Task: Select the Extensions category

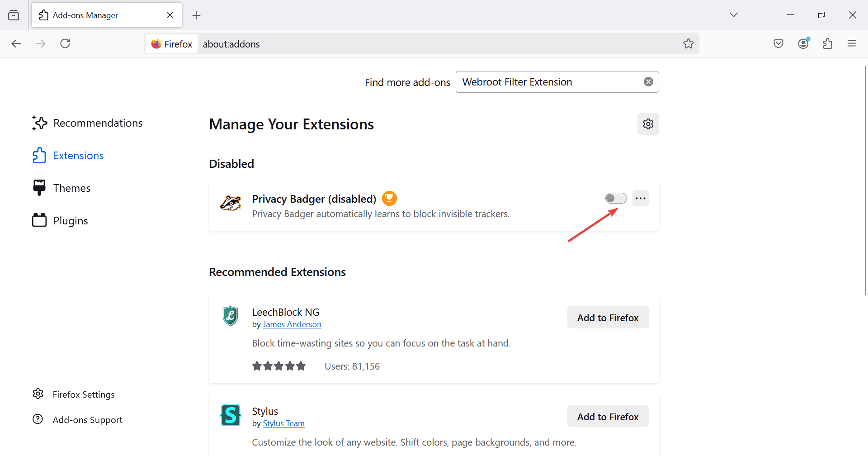Action: (x=68, y=156)
